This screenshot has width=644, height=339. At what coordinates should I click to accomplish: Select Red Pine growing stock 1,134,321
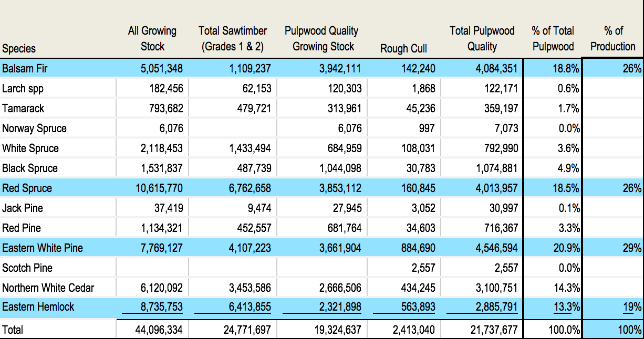162,228
